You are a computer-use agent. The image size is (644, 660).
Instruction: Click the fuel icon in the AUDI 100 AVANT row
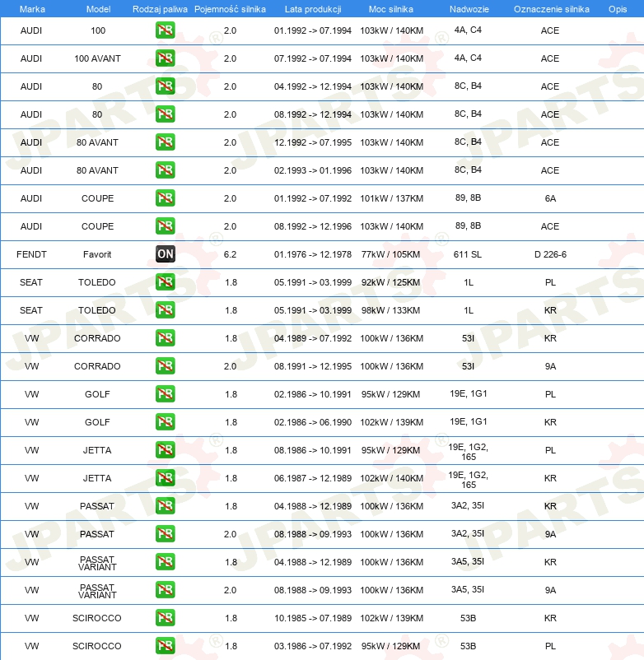[x=165, y=58]
